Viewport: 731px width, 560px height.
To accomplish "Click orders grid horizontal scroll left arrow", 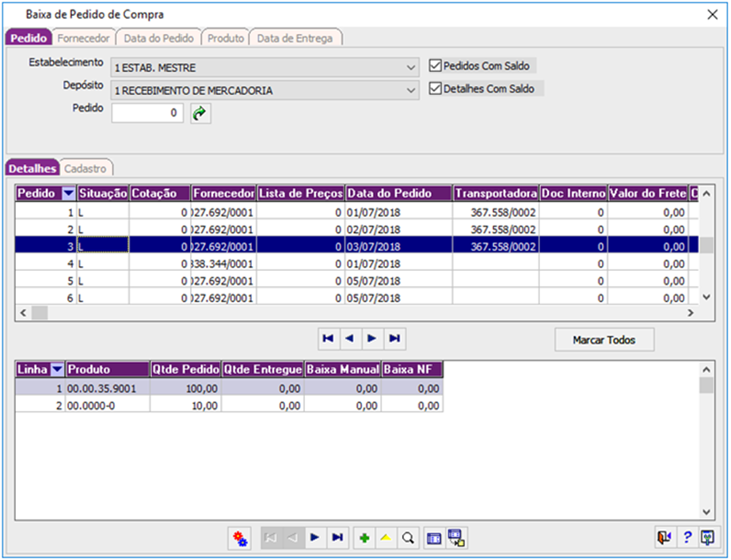I will pos(23,313).
